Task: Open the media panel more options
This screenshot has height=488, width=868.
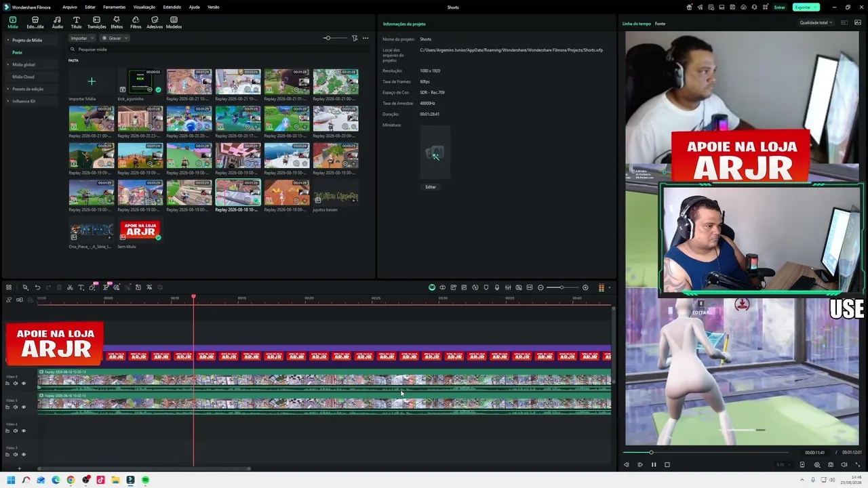Action: click(x=366, y=38)
